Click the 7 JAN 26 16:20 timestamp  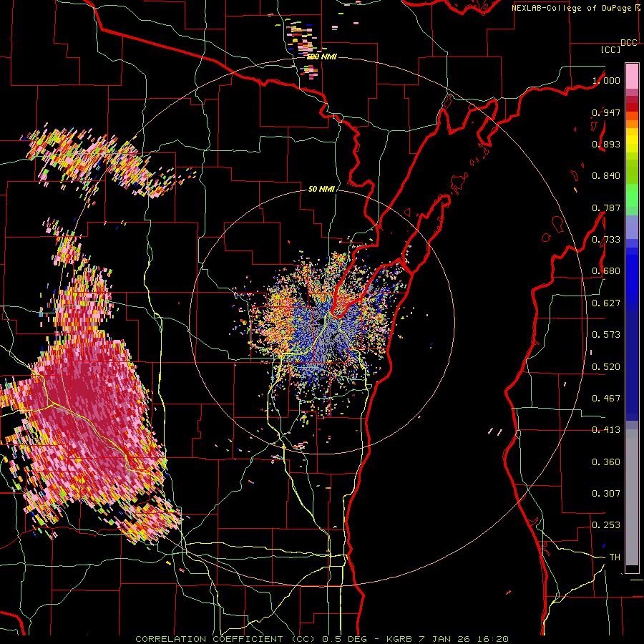point(464,639)
